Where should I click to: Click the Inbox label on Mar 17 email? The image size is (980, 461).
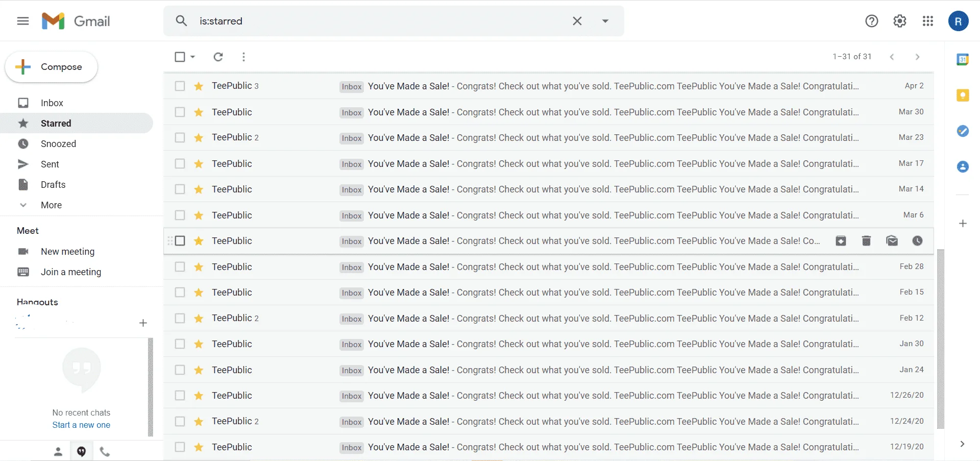352,164
